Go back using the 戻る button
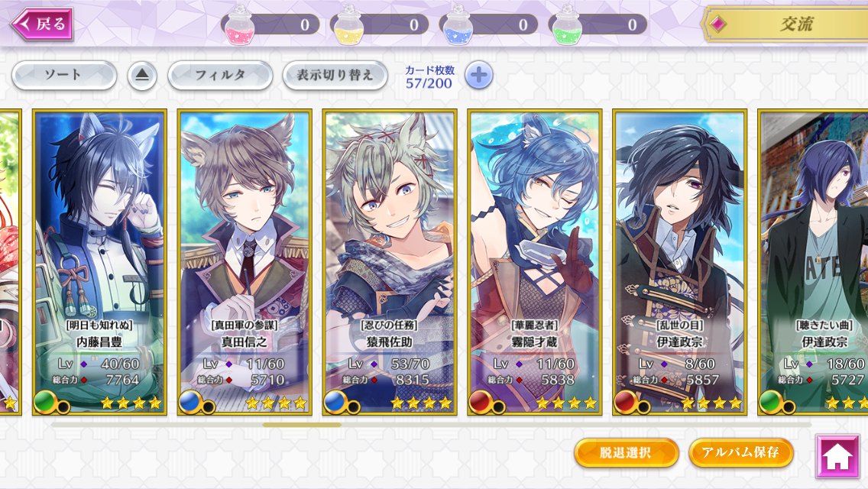The width and height of the screenshot is (868, 489). [43, 24]
